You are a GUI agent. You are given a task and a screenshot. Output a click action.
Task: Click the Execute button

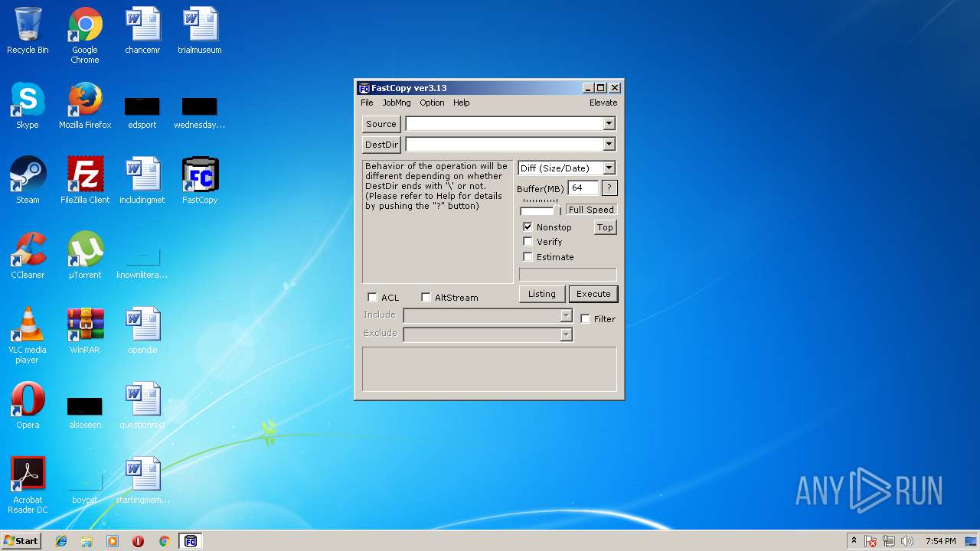593,294
